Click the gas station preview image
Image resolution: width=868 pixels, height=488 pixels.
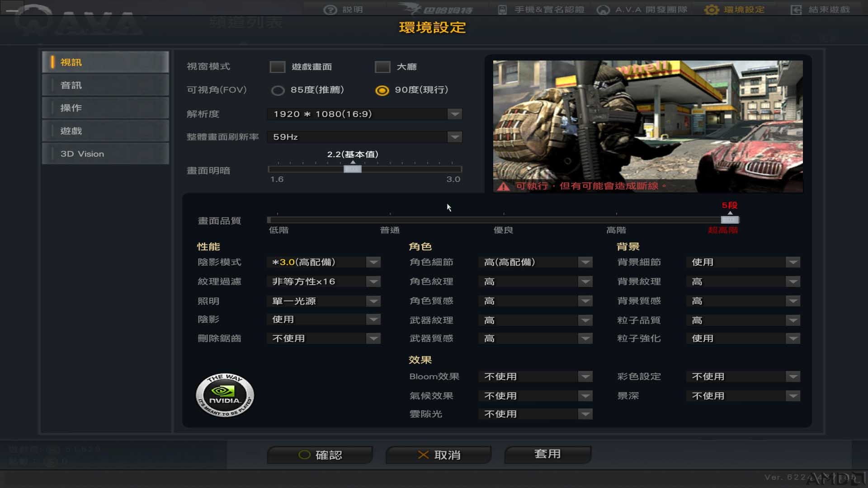coord(648,127)
